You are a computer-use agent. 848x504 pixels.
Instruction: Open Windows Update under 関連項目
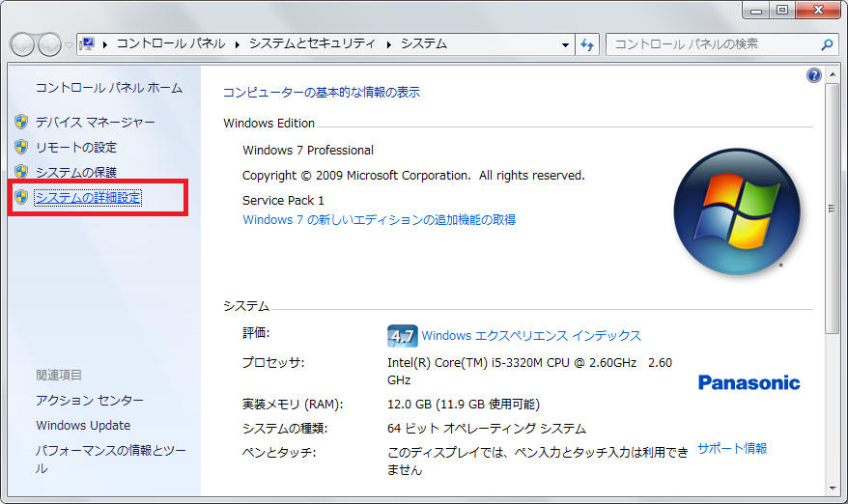coord(83,426)
